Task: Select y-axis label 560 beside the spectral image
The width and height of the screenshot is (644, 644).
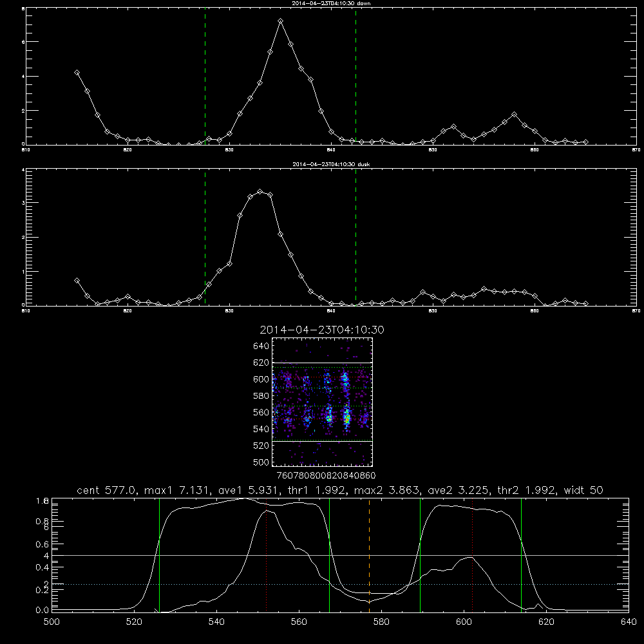Action: pyautogui.click(x=261, y=412)
